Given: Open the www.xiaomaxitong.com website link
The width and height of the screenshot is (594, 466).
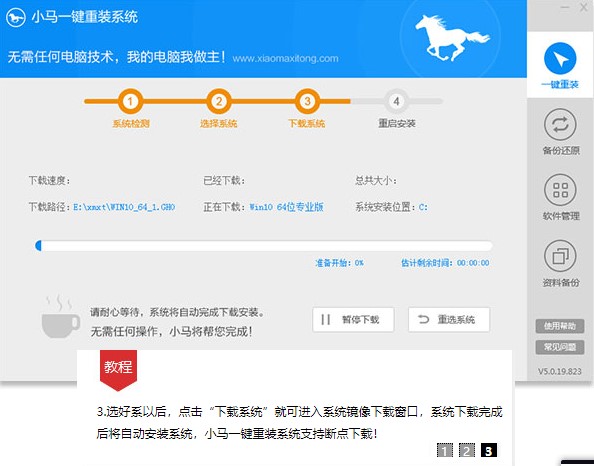Looking at the screenshot, I should tap(285, 58).
